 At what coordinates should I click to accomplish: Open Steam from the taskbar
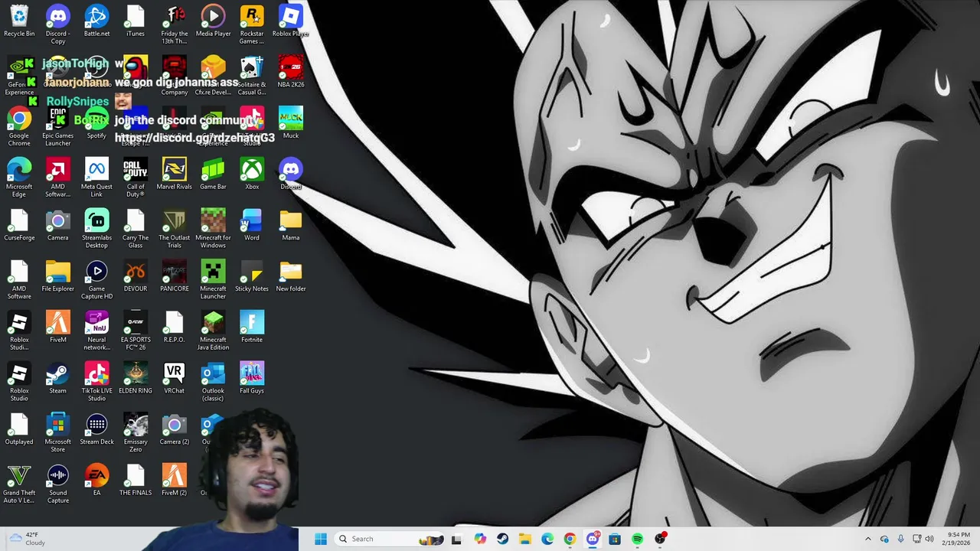coord(502,539)
